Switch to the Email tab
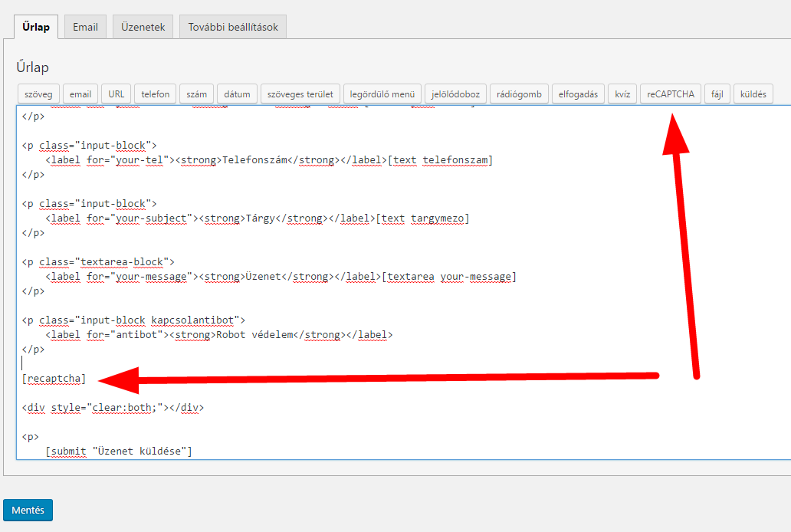This screenshot has height=532, width=791. point(84,26)
